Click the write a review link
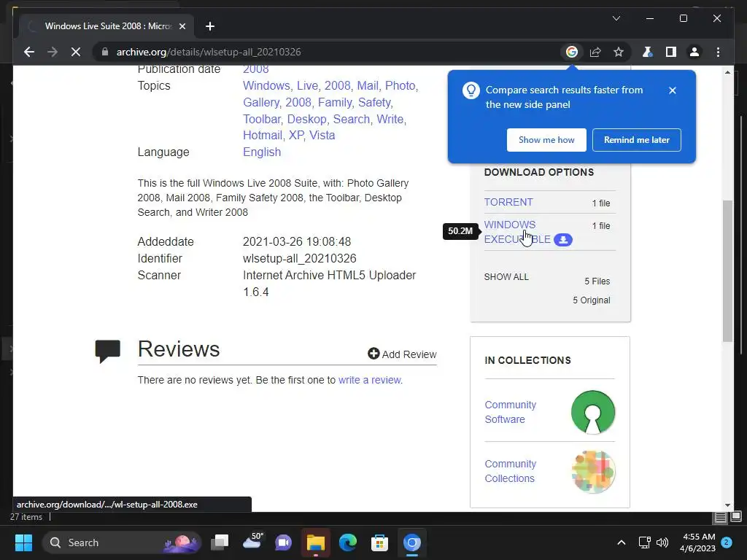Image resolution: width=747 pixels, height=560 pixels. click(x=369, y=380)
